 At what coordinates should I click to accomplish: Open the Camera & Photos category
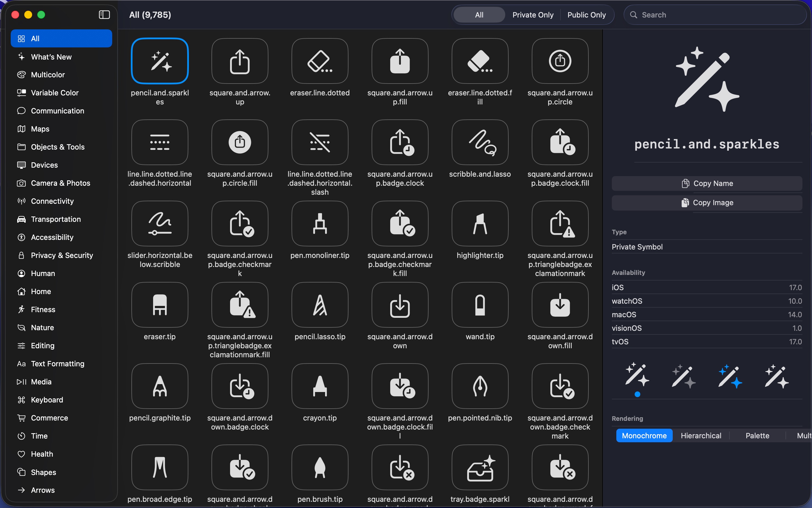(x=61, y=183)
